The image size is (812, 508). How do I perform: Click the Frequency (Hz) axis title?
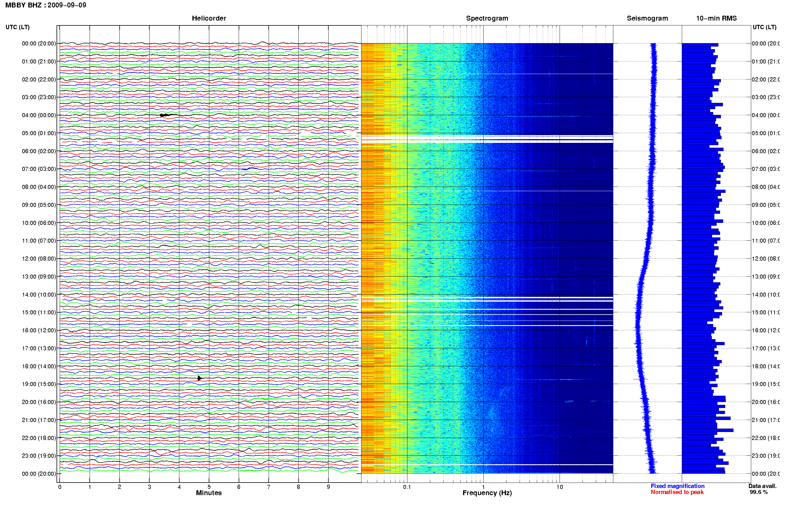tap(487, 493)
